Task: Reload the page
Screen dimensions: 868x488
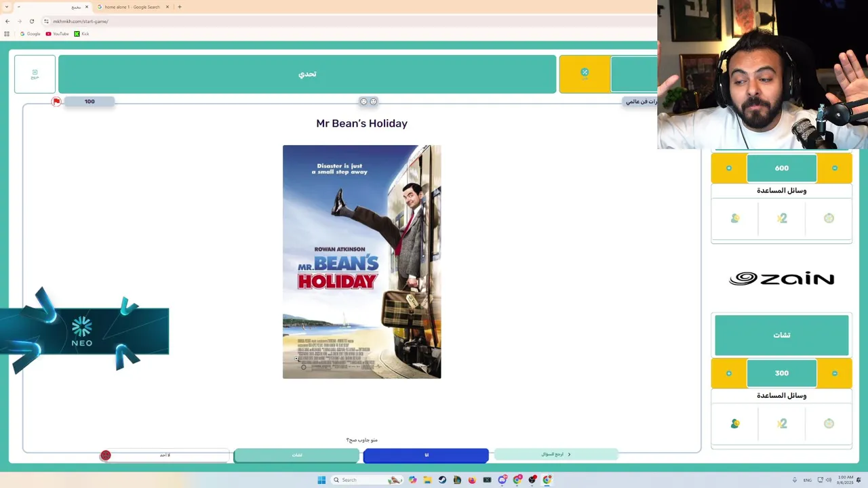Action: [32, 21]
